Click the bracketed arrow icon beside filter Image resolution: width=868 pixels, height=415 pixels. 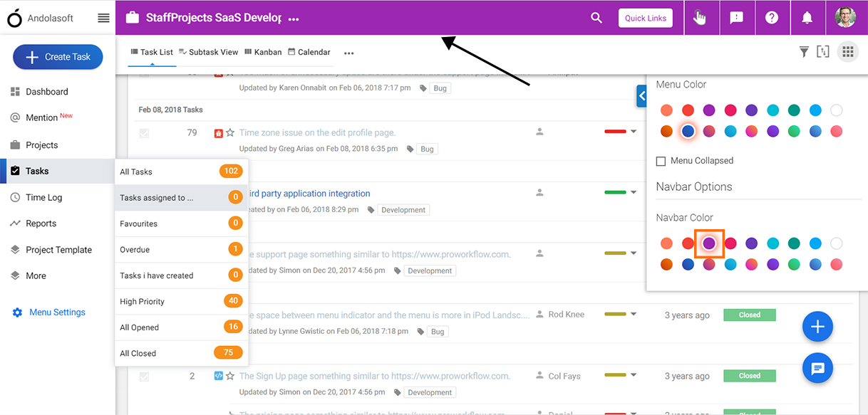click(x=823, y=51)
